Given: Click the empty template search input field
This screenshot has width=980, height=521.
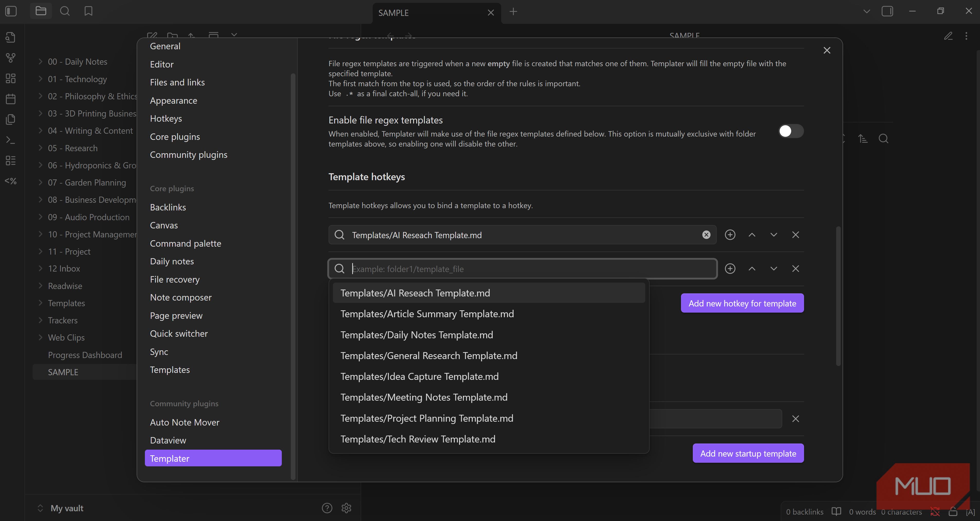Looking at the screenshot, I should 523,269.
